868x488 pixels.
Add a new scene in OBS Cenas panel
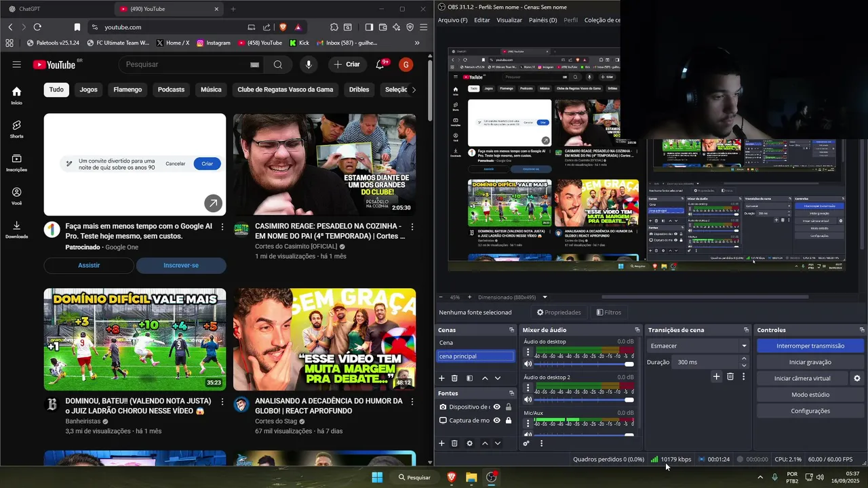tap(441, 378)
